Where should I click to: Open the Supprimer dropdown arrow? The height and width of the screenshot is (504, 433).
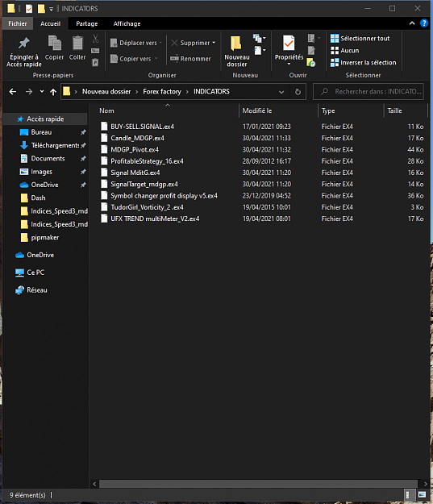point(214,43)
